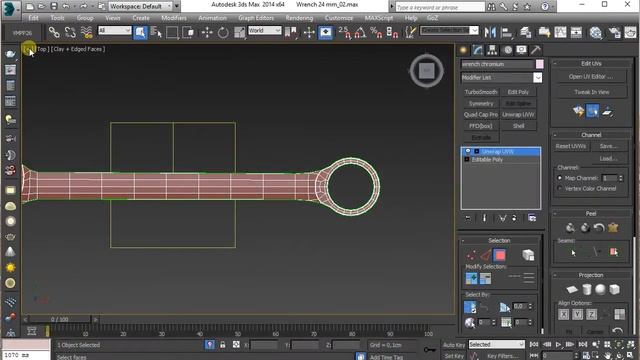The height and width of the screenshot is (360, 640).
Task: Toggle the 2.5D Snaps icon
Action: click(344, 32)
